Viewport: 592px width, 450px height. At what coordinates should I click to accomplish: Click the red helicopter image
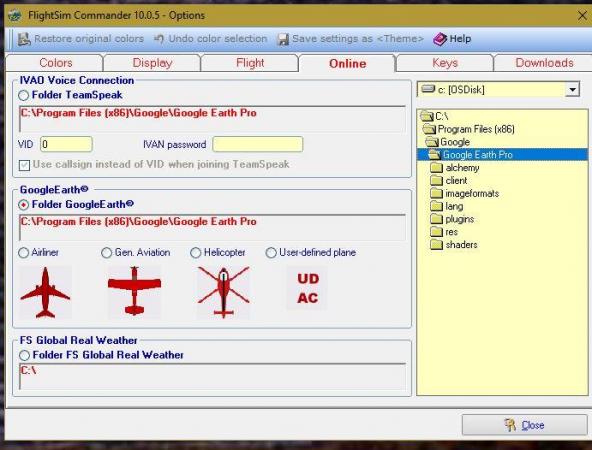(x=224, y=292)
